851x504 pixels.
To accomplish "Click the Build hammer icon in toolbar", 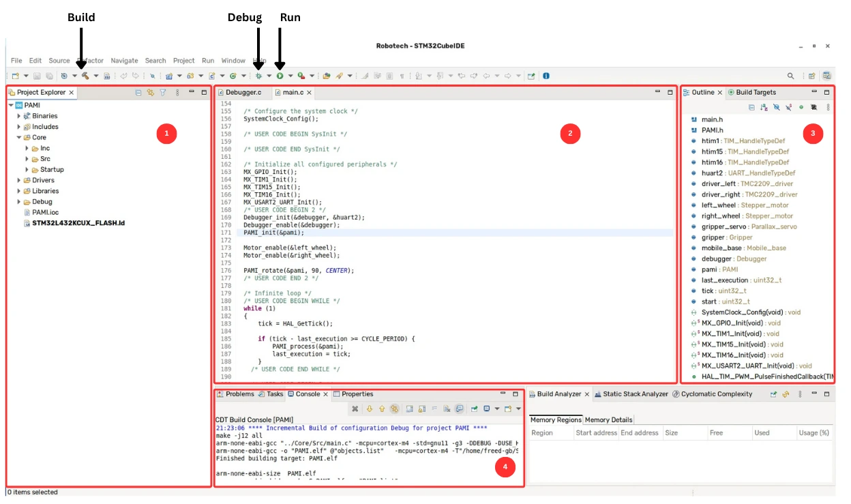I will point(85,76).
